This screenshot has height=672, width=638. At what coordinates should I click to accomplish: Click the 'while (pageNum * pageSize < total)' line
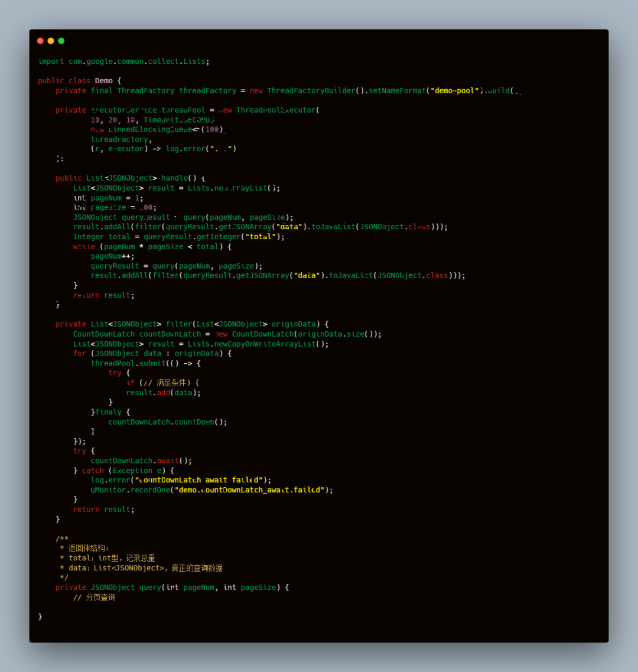coord(152,246)
